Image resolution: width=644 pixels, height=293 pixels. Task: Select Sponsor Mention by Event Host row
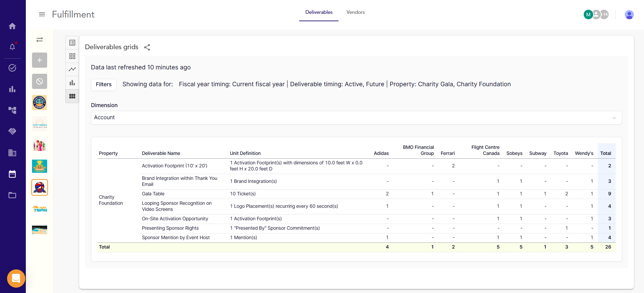(x=176, y=237)
